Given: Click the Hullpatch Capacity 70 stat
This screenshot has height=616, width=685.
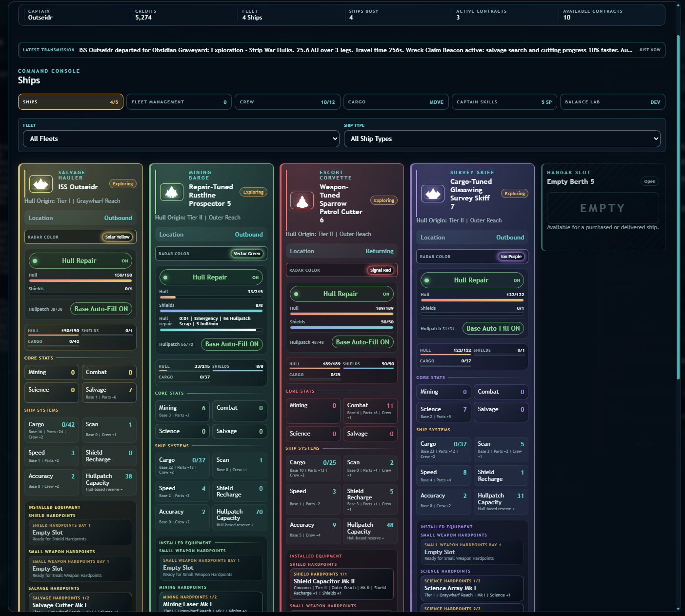Looking at the screenshot, I should 240,518.
